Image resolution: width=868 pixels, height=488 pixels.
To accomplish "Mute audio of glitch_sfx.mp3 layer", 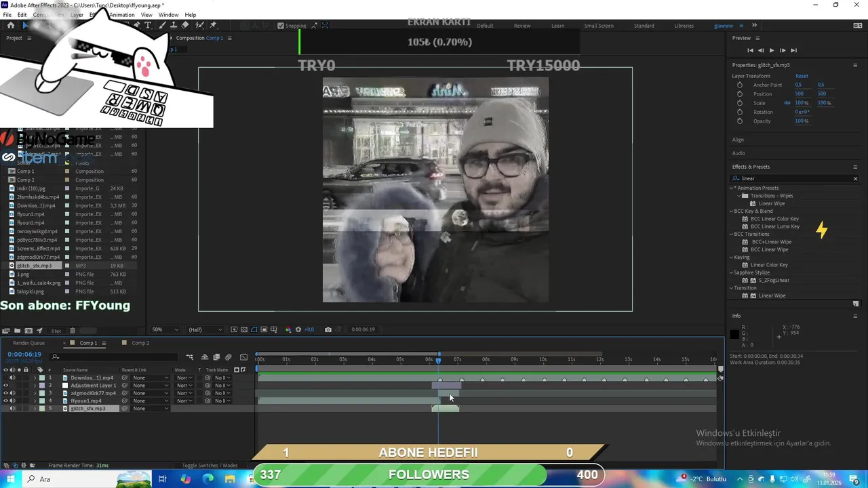I will (x=12, y=409).
